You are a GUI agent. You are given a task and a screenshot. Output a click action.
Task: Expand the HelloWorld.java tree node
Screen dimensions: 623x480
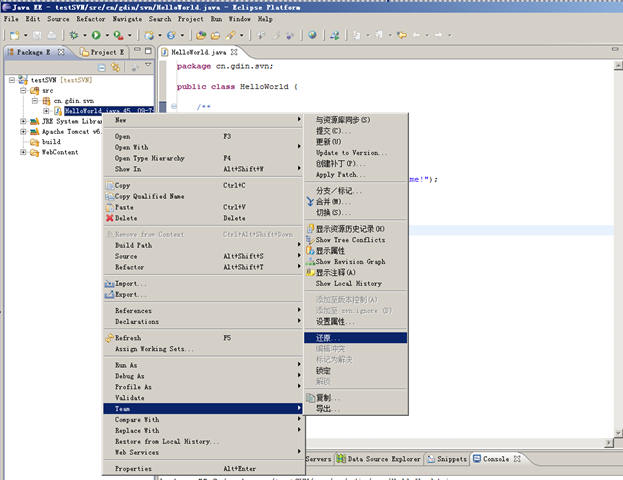pyautogui.click(x=46, y=111)
